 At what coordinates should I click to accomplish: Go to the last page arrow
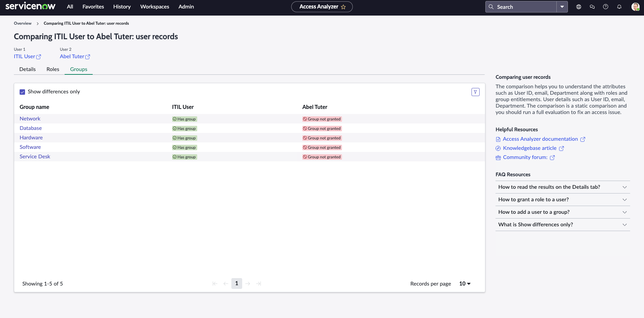click(x=258, y=283)
